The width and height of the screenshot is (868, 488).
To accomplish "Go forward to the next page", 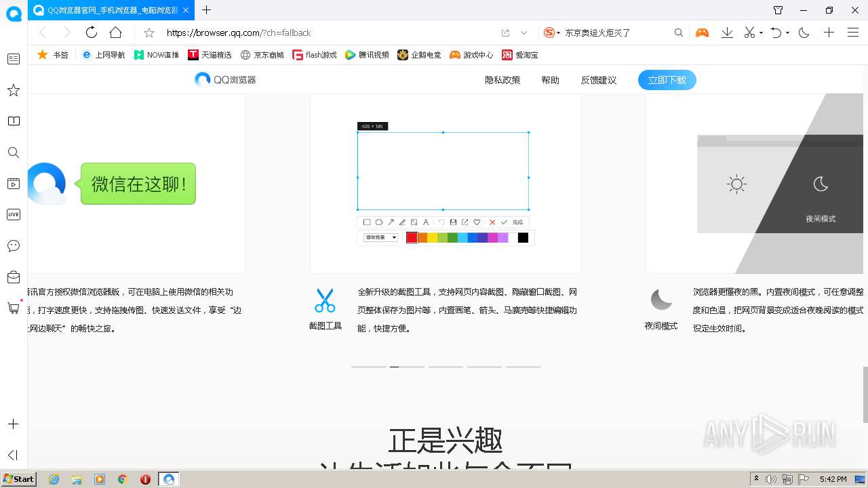I will pyautogui.click(x=66, y=33).
